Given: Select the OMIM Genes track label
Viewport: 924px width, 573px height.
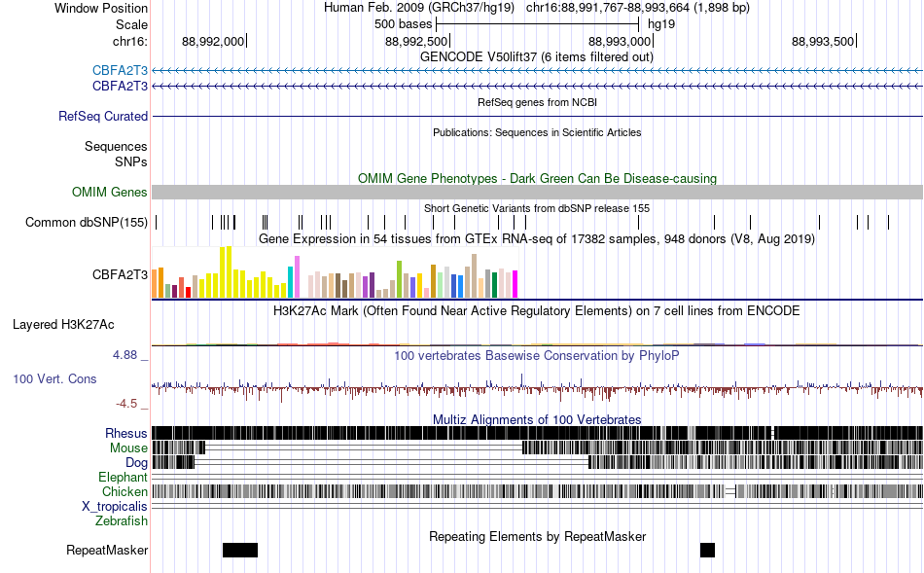Looking at the screenshot, I should [110, 193].
